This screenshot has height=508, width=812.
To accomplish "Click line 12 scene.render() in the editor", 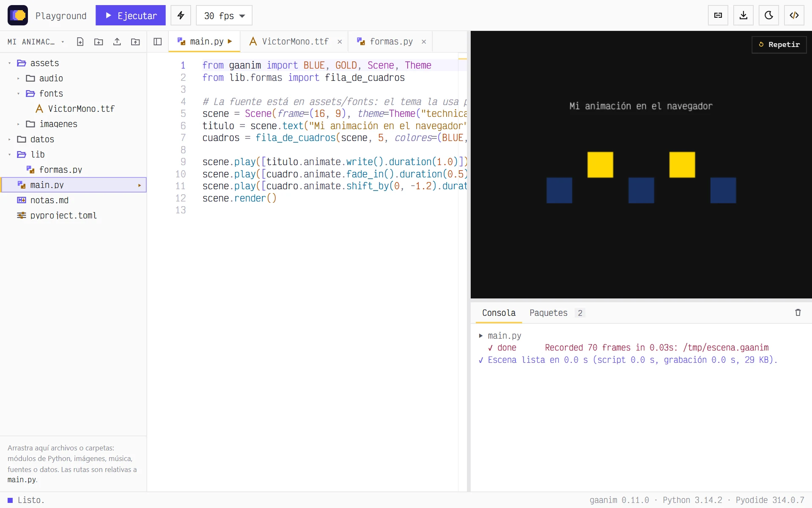I will tap(239, 198).
